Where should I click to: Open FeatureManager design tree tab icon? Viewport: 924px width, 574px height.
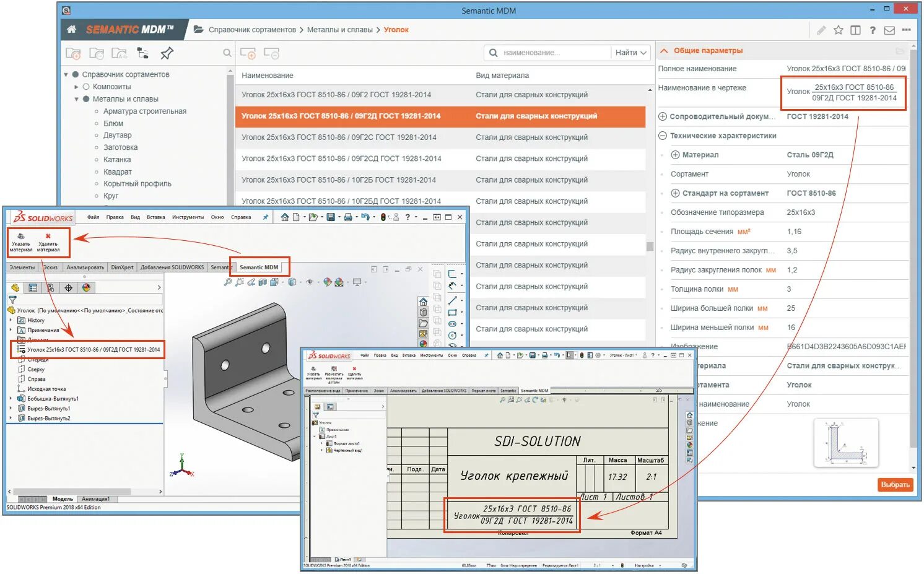click(x=15, y=287)
